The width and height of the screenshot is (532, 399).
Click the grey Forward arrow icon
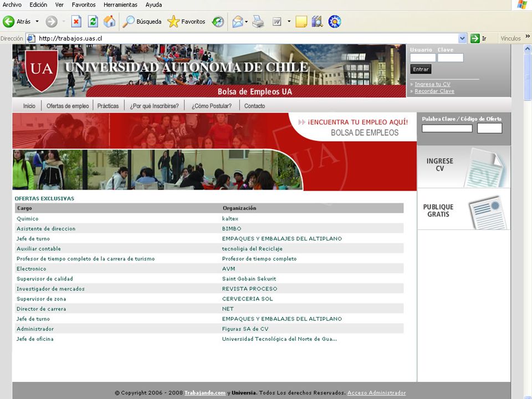point(51,22)
